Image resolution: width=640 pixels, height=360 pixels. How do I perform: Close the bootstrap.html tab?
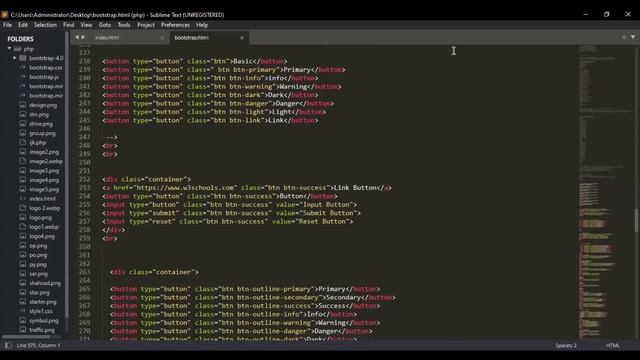coord(242,38)
